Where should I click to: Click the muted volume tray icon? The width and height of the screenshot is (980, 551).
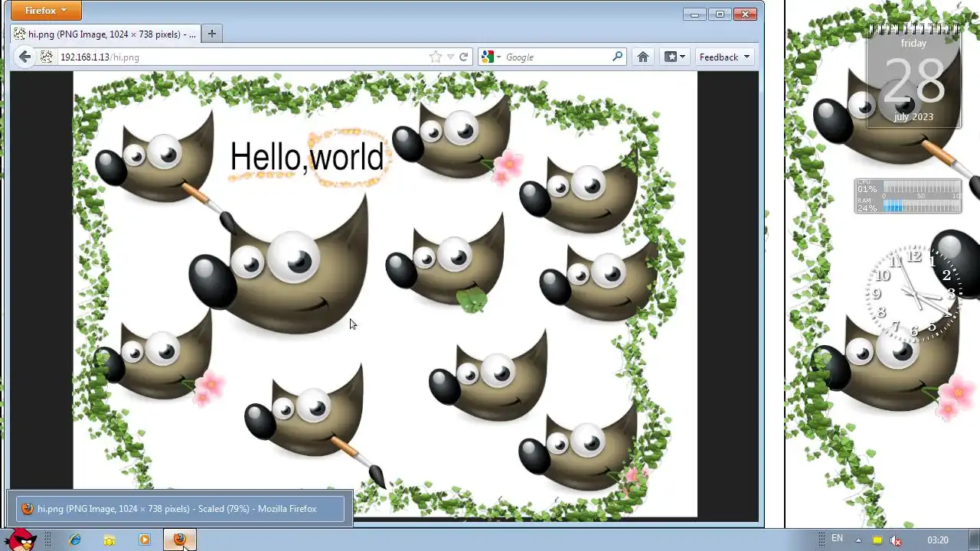pyautogui.click(x=896, y=540)
